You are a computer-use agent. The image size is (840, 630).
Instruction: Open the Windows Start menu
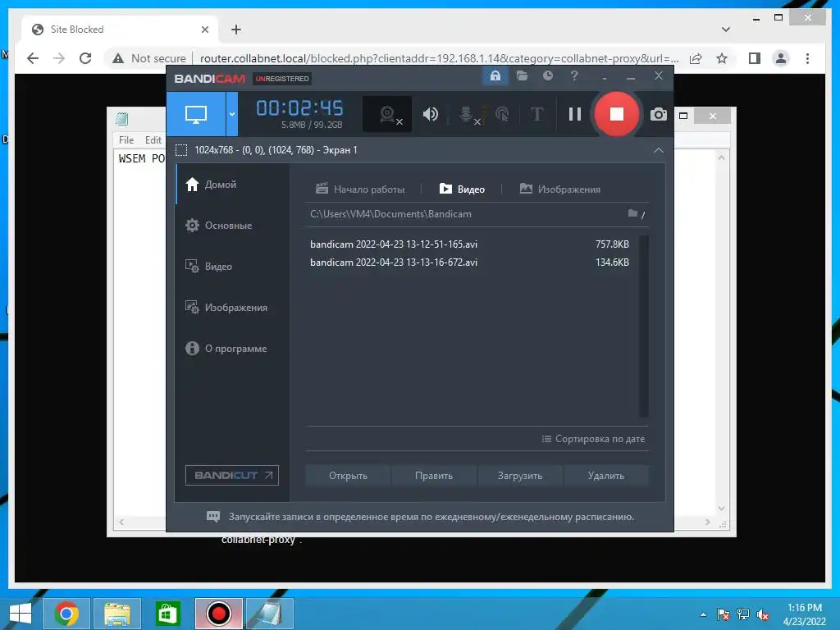21,614
